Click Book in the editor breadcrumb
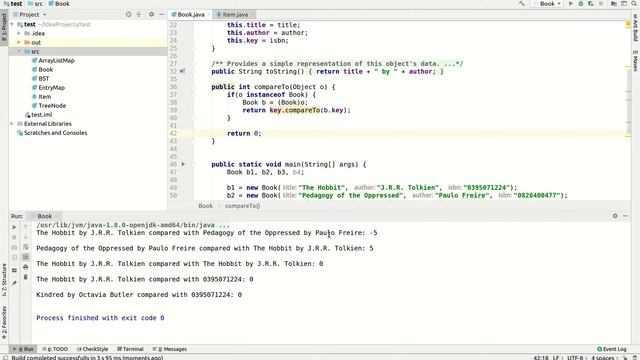This screenshot has height=360, width=640. 206,206
